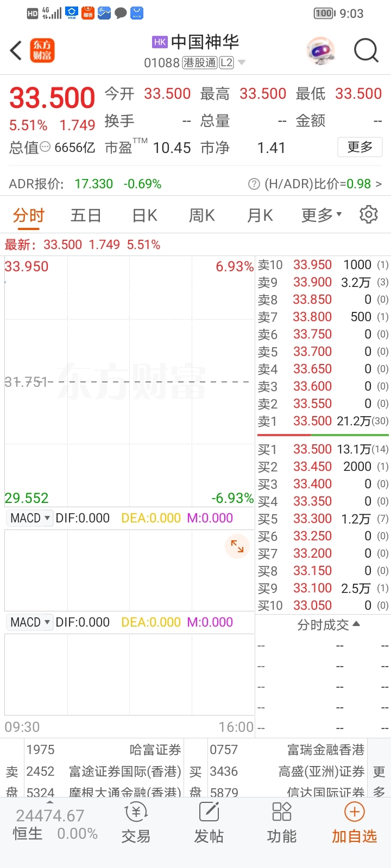Tap the 卖7 order row 33.800

(x=323, y=317)
